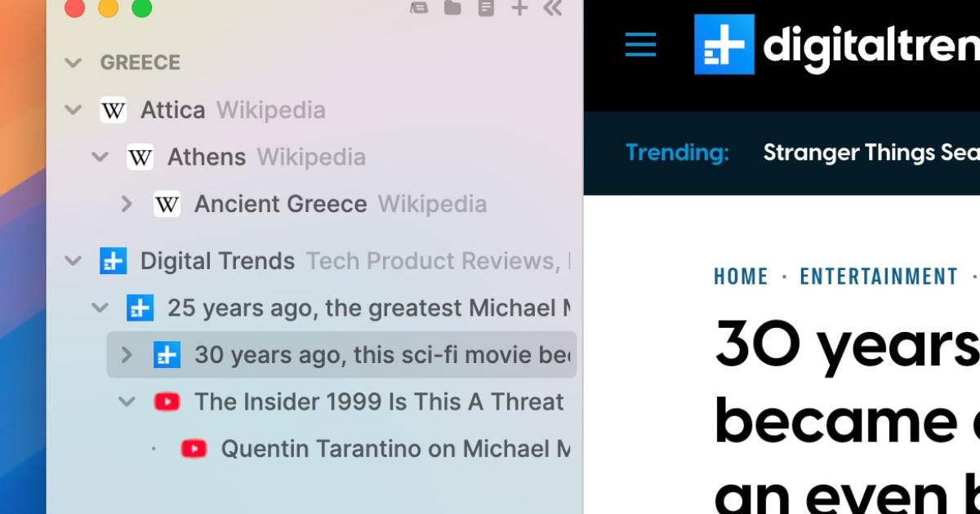Select the Athens Wikipedia tab
The width and height of the screenshot is (980, 514).
coord(207,157)
